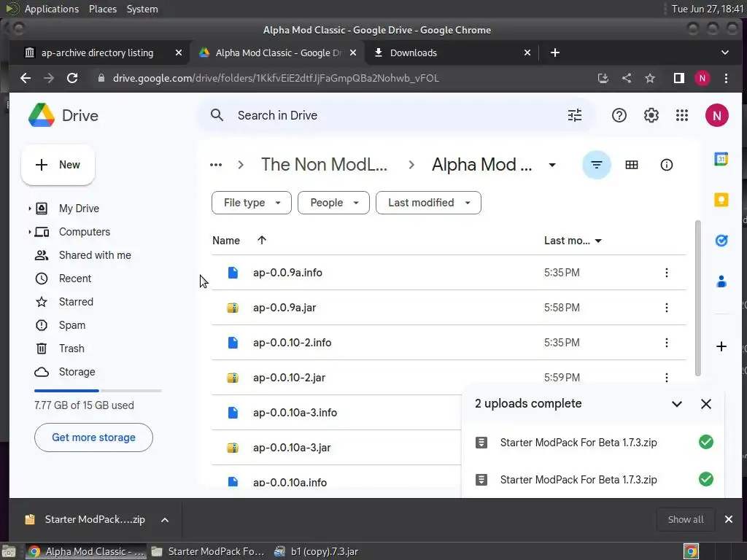Open Google Keep side panel
Screen dimensions: 747x560
(721, 200)
